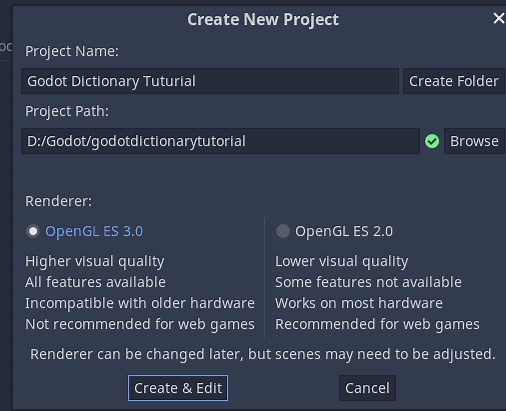Click the 'Project Name:' label
This screenshot has height=411, width=506.
72,51
